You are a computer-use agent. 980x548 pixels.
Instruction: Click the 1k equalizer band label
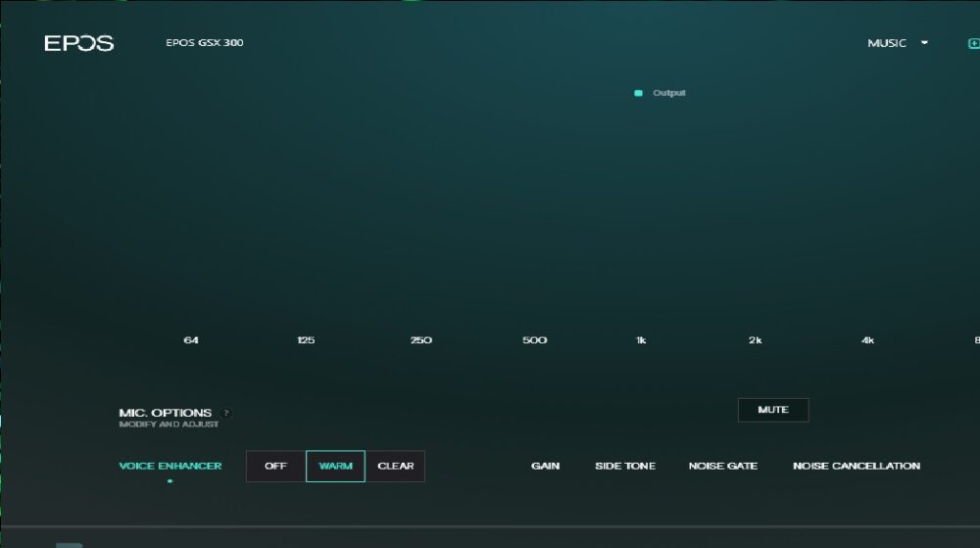coord(641,340)
